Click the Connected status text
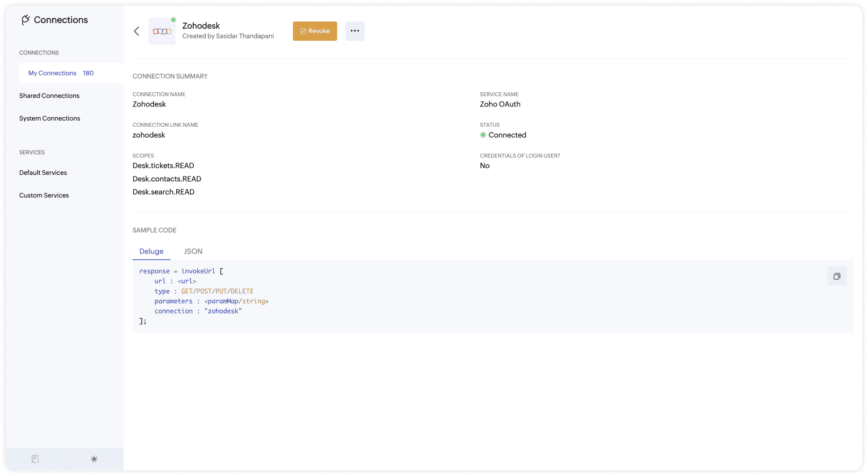This screenshot has height=476, width=868. 508,135
